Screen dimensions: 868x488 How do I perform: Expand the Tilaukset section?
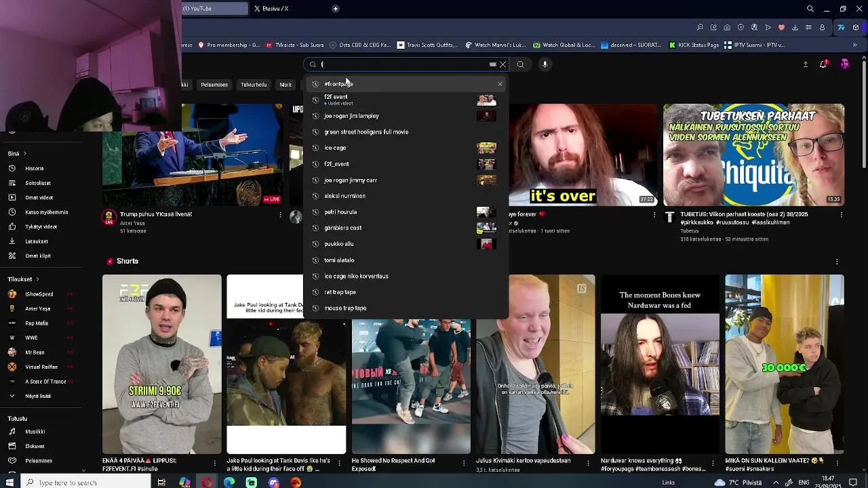(x=24, y=279)
